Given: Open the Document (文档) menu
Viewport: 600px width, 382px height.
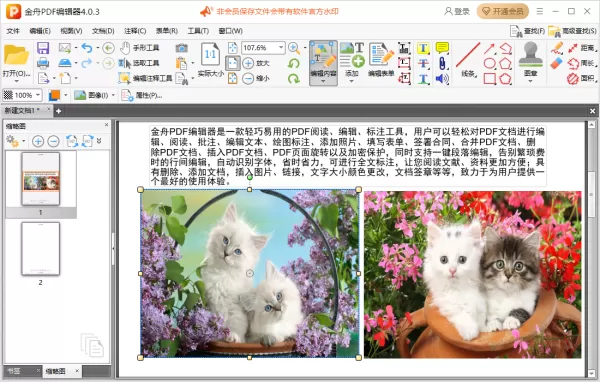Looking at the screenshot, I should 103,31.
